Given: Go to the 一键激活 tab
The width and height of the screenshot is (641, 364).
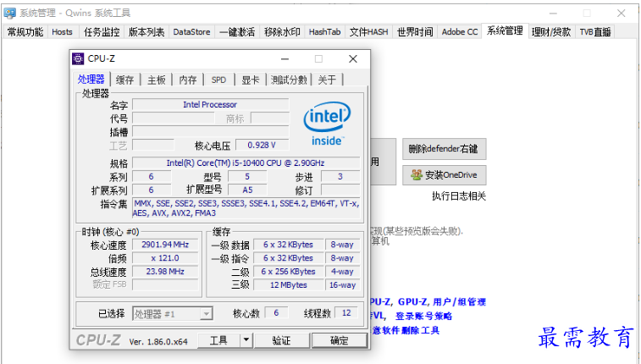Looking at the screenshot, I should 237,32.
